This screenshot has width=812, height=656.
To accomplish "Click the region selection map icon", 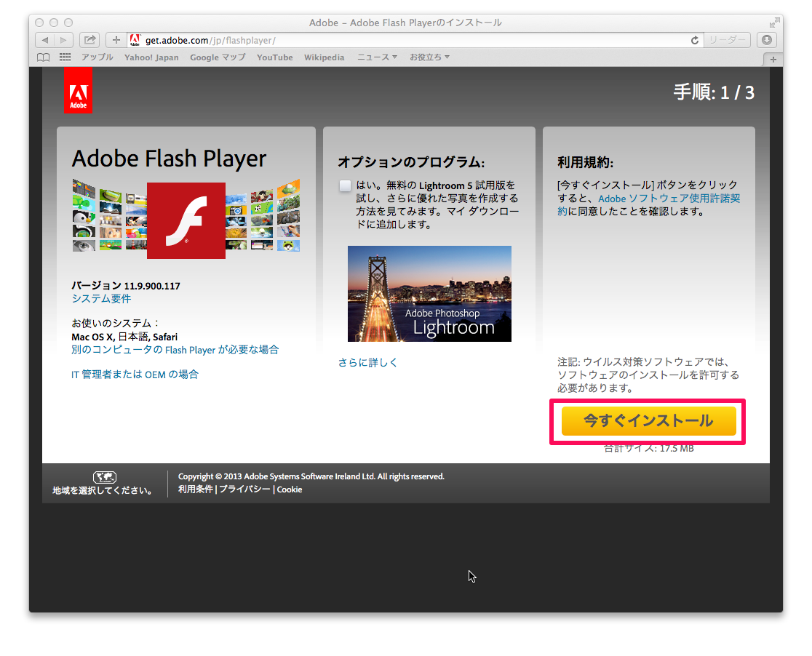I will coord(105,477).
